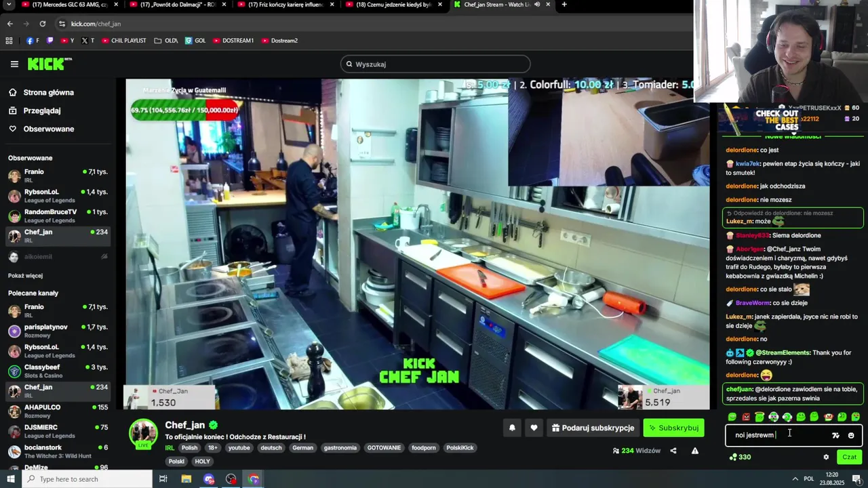
Task: Open DJSMIERC recommended channel
Action: [x=58, y=431]
